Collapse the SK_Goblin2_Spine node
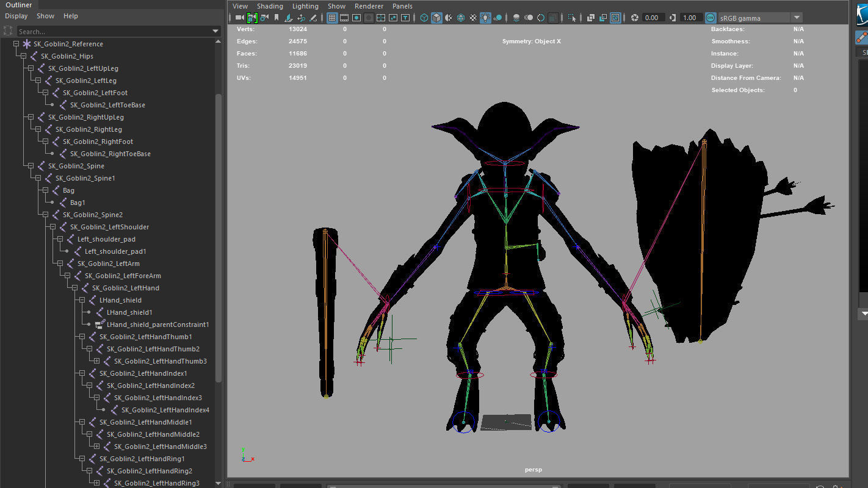The image size is (868, 488). pyautogui.click(x=31, y=166)
